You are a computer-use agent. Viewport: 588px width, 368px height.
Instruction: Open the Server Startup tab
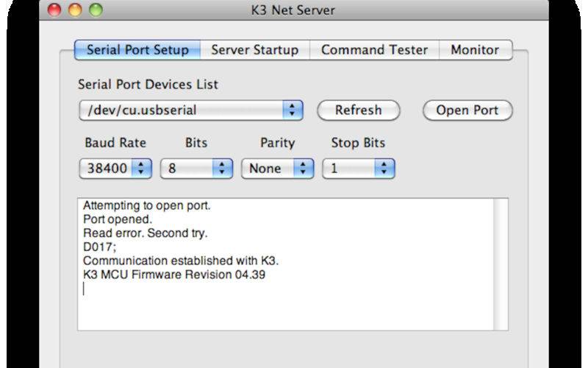255,50
